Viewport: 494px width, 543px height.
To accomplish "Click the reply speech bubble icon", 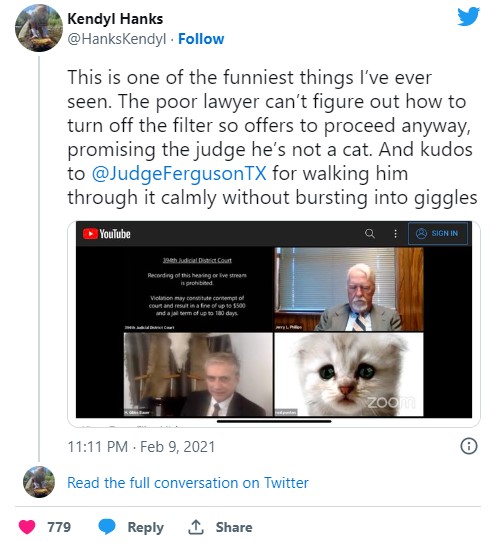I will [107, 527].
